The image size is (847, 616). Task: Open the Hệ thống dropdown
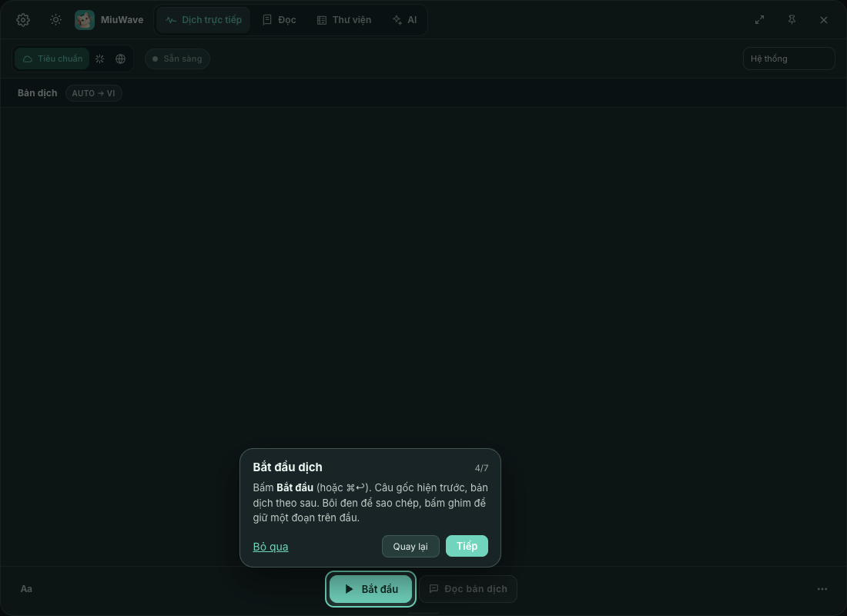[788, 59]
